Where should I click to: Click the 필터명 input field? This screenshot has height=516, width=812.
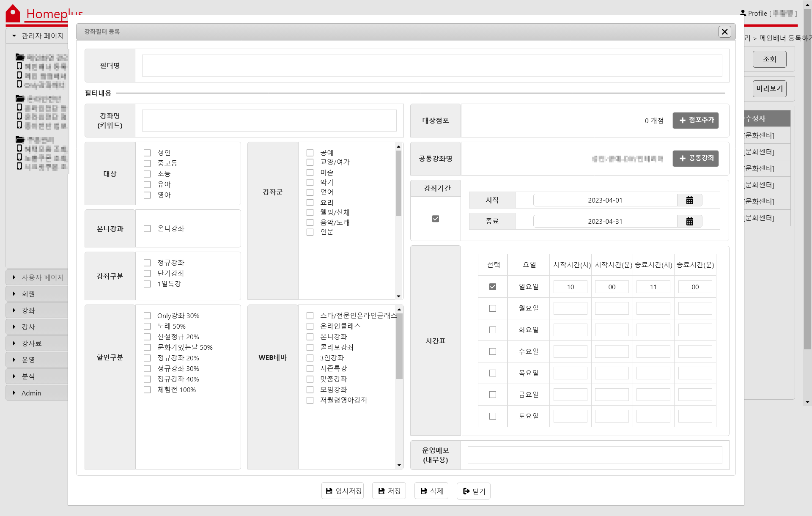coord(431,66)
